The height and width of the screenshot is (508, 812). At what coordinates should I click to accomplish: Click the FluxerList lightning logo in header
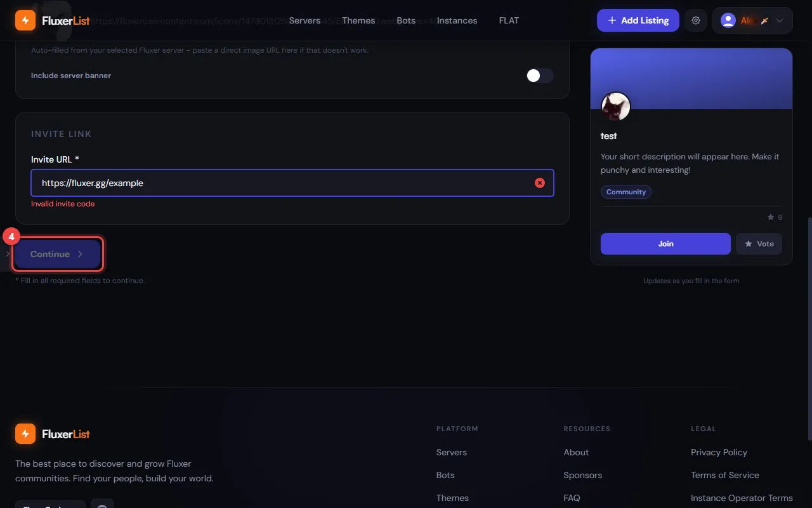(25, 20)
